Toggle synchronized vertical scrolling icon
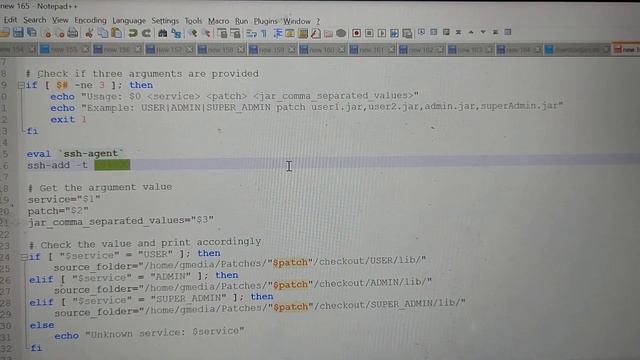This screenshot has height=360, width=640. pyautogui.click(x=222, y=33)
